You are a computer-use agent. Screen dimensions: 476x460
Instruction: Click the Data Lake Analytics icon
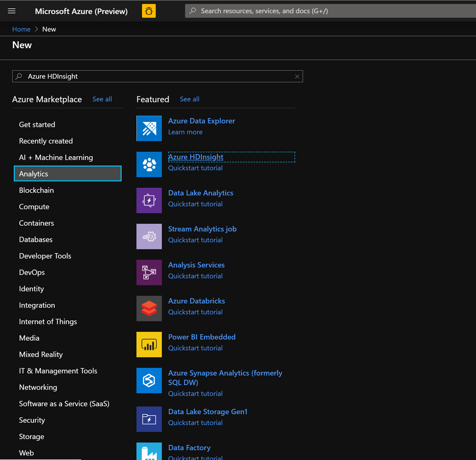pyautogui.click(x=149, y=200)
